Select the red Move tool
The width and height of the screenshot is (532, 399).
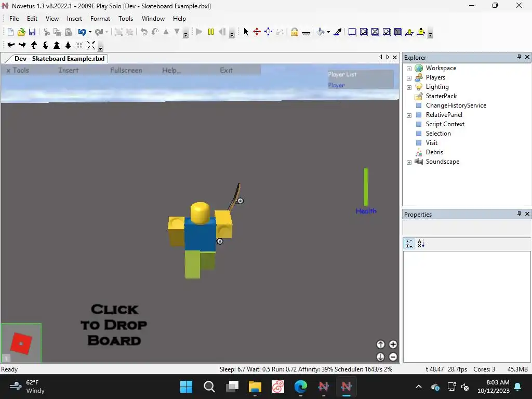coord(257,32)
